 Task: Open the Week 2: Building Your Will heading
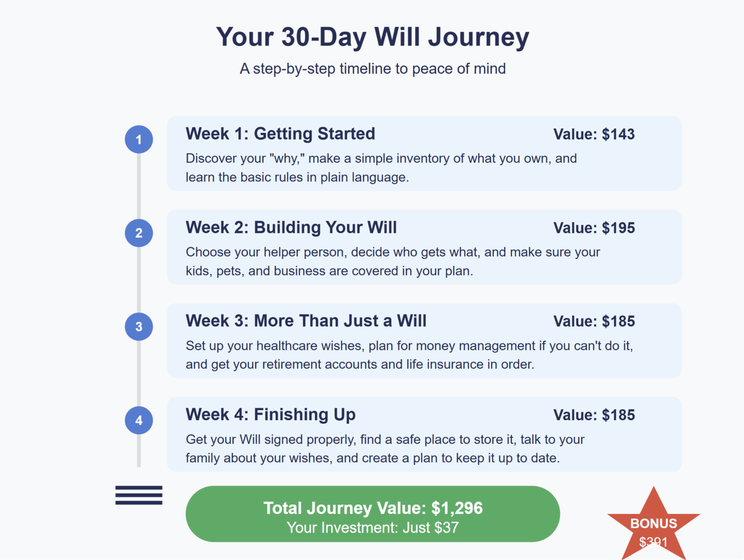[291, 227]
